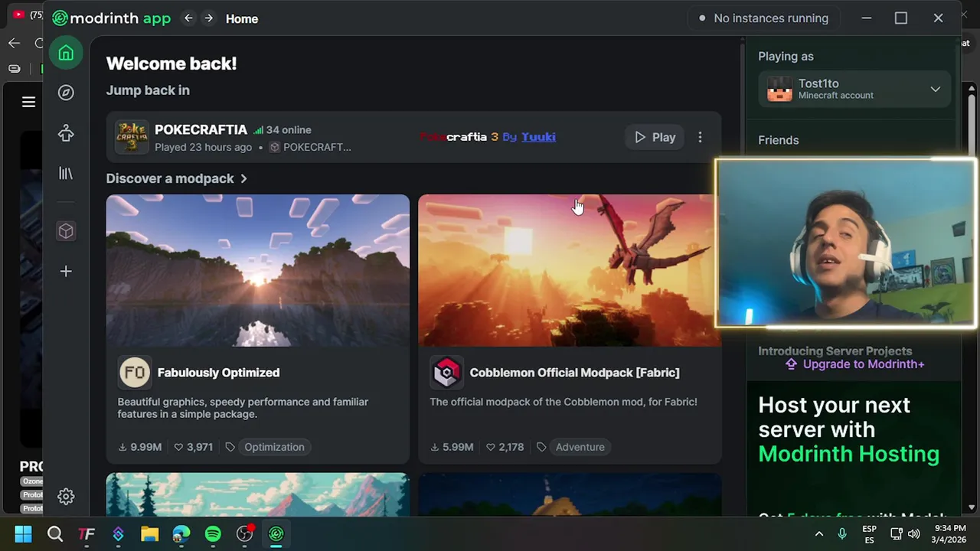Expand the Tost1to account dropdown
The height and width of the screenshot is (551, 980).
pyautogui.click(x=935, y=89)
